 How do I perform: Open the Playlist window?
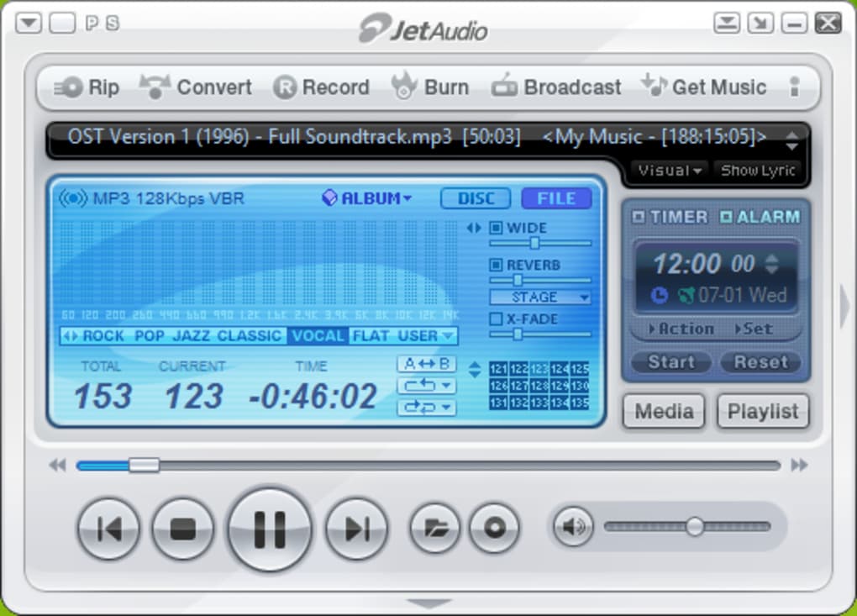coord(762,412)
